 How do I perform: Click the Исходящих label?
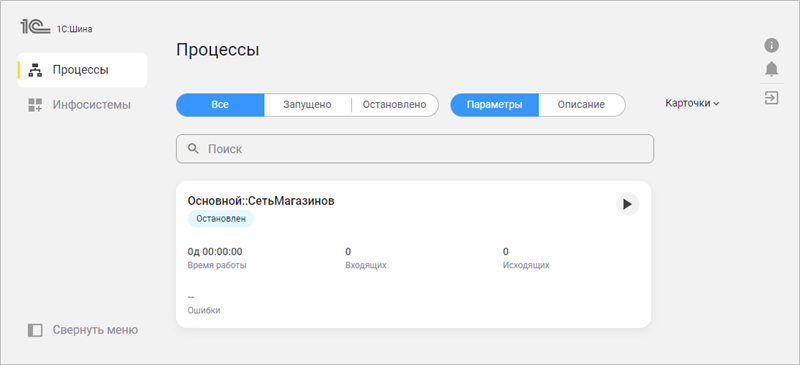point(526,265)
